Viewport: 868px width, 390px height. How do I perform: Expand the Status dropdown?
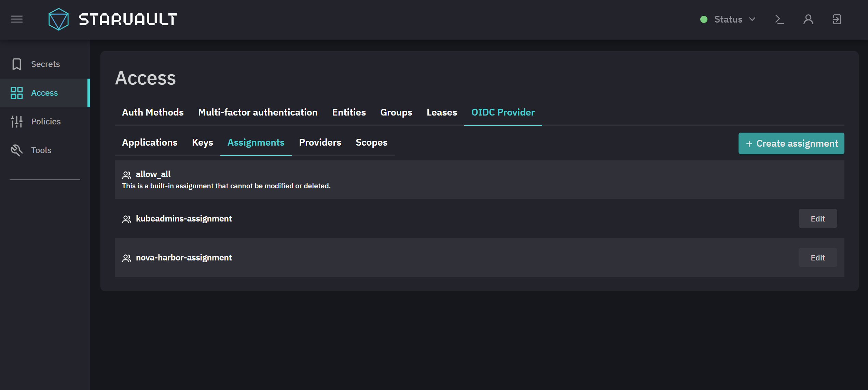(728, 19)
